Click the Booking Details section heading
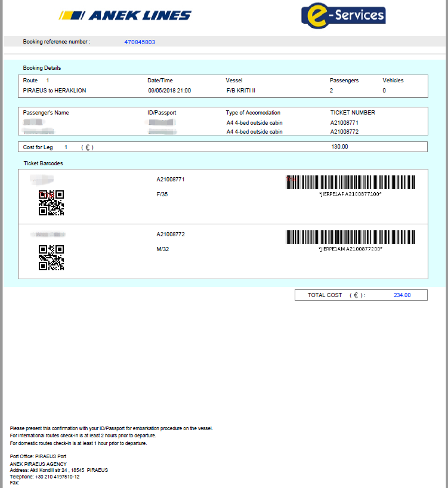This screenshot has height=488, width=448. tap(42, 68)
